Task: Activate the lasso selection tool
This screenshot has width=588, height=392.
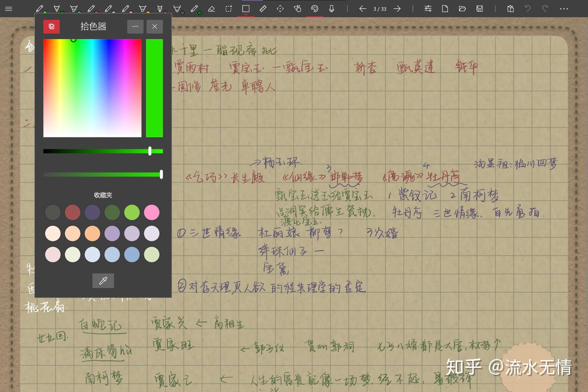Action: point(229,9)
